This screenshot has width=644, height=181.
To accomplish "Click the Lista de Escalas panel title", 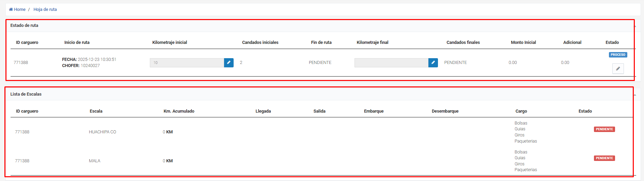I will point(26,94).
